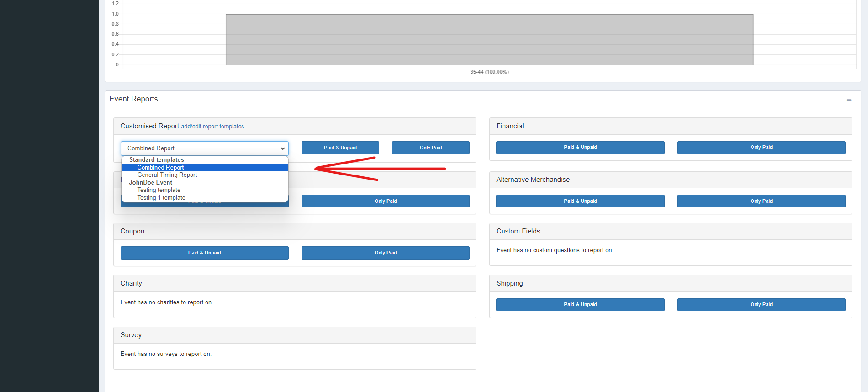Click the "Standard templates" group label
This screenshot has height=392, width=868.
[157, 160]
